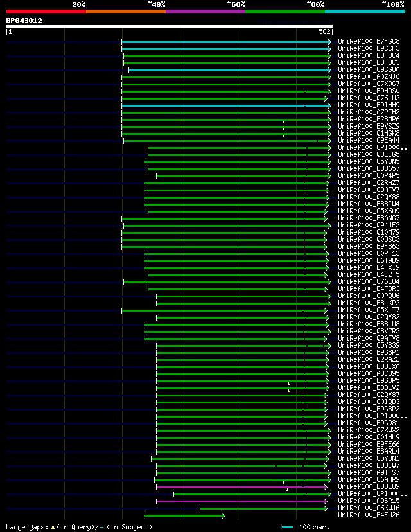Open the UniRef100_C9EA44 entry
The image size is (411, 532).
pos(369,140)
